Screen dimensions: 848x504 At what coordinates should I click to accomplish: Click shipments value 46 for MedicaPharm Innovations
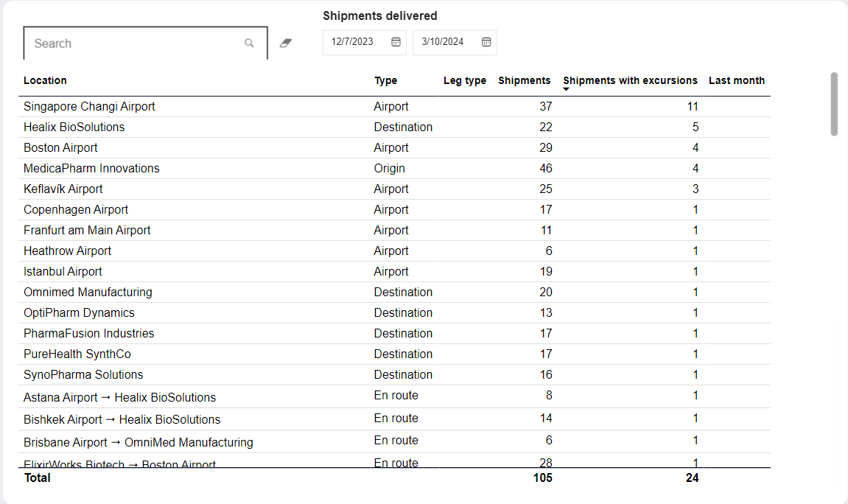click(x=545, y=168)
